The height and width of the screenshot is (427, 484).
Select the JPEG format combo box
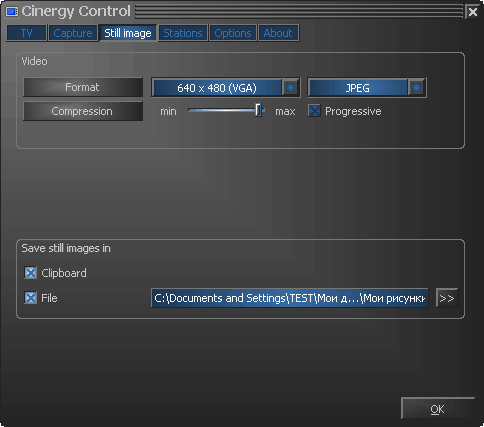[367, 88]
